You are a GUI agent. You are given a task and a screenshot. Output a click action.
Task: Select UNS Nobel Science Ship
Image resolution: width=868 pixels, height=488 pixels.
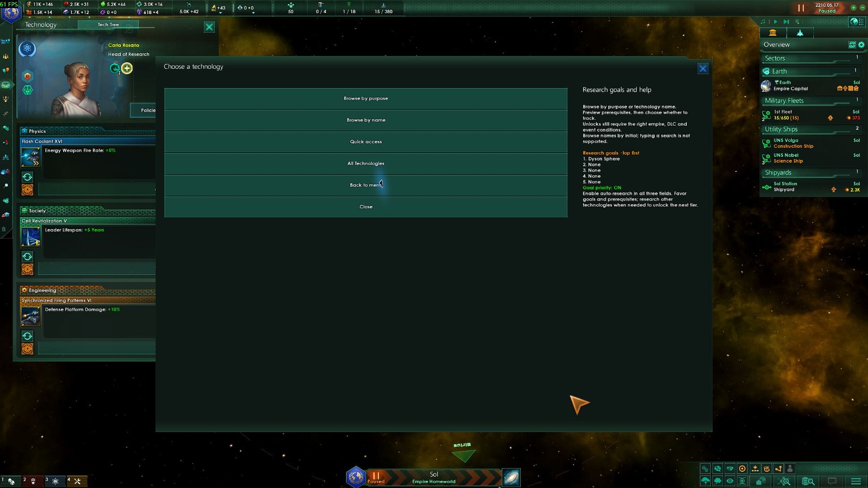pyautogui.click(x=811, y=158)
